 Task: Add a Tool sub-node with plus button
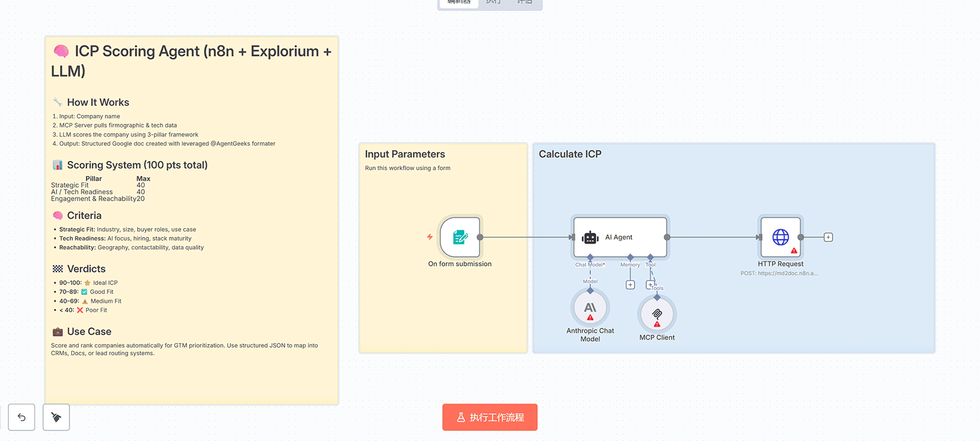(650, 285)
